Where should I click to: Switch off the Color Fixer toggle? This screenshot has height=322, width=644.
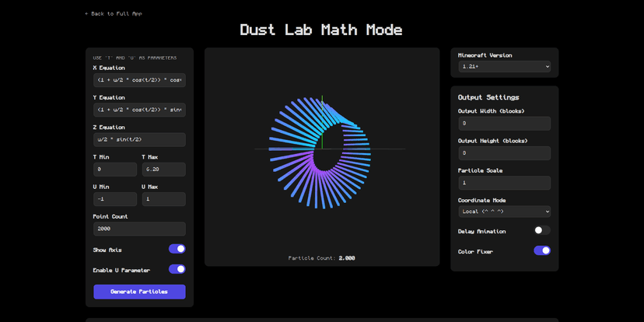541,250
